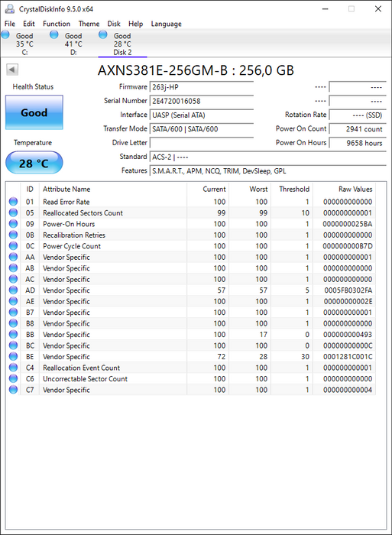Screen dimensions: 392x535
Task: Open the File menu
Action: [10, 24]
